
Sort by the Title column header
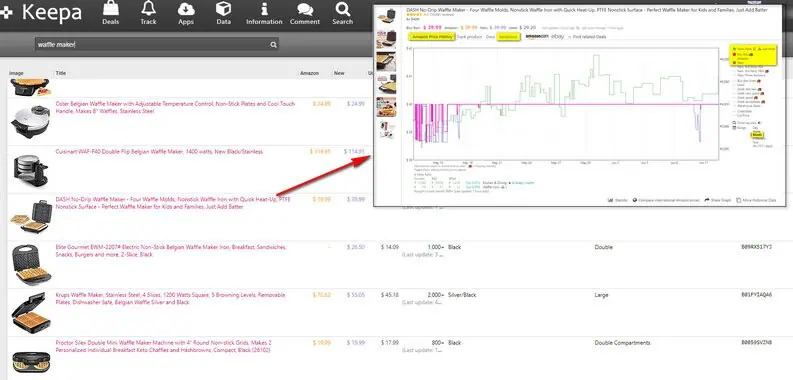pos(61,73)
